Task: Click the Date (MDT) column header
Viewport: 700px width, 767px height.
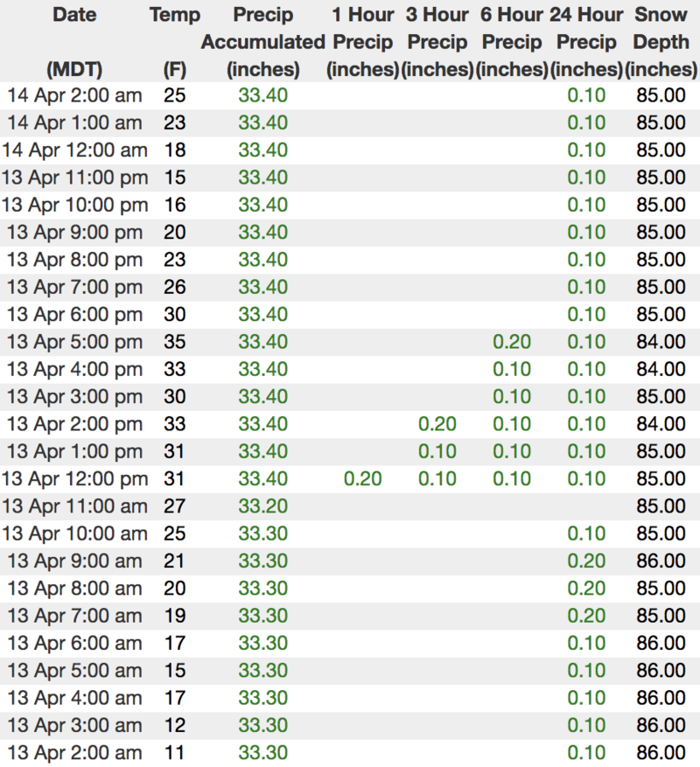Action: (74, 41)
